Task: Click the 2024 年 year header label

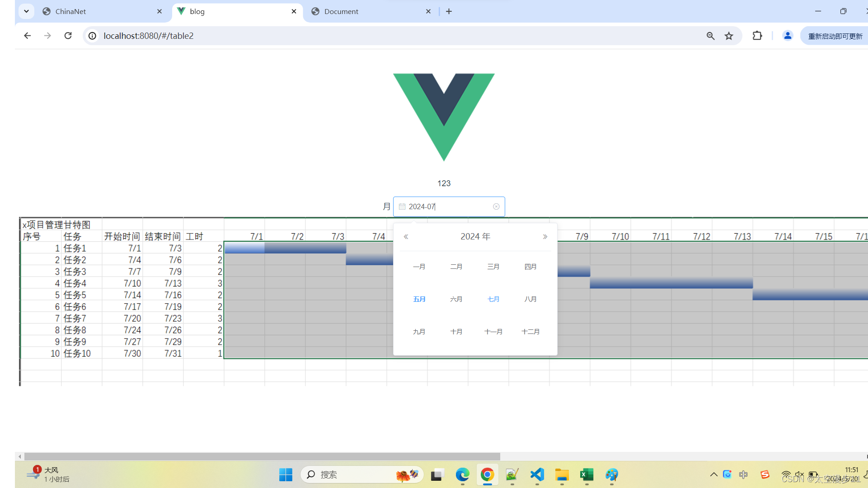Action: coord(475,237)
